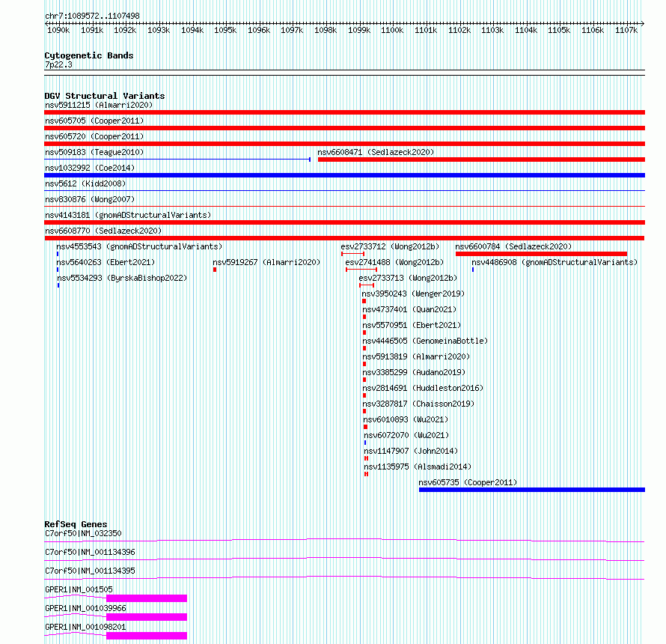Click the nsv1147907 (John2014) label
The image size is (666, 644).
click(411, 451)
